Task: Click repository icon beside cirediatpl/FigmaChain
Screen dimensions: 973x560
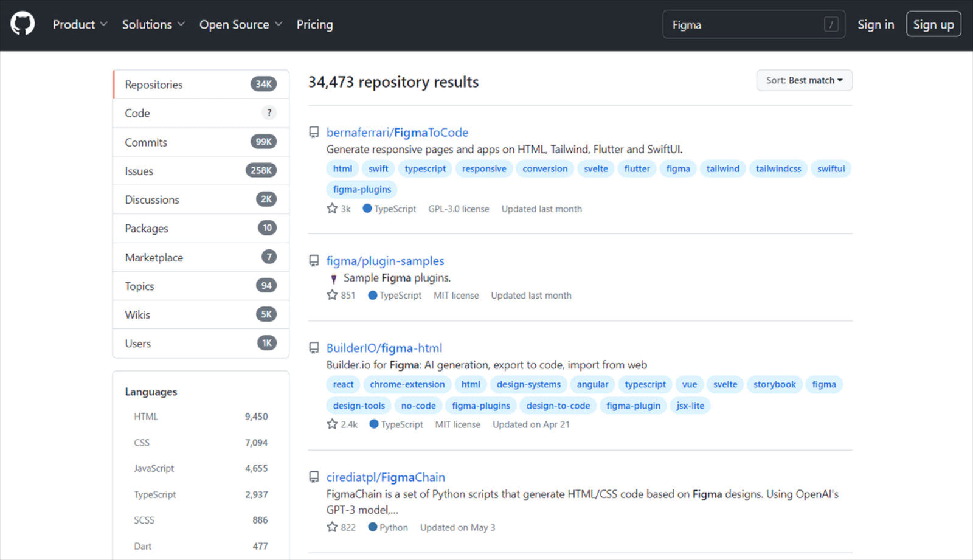Action: pyautogui.click(x=314, y=477)
